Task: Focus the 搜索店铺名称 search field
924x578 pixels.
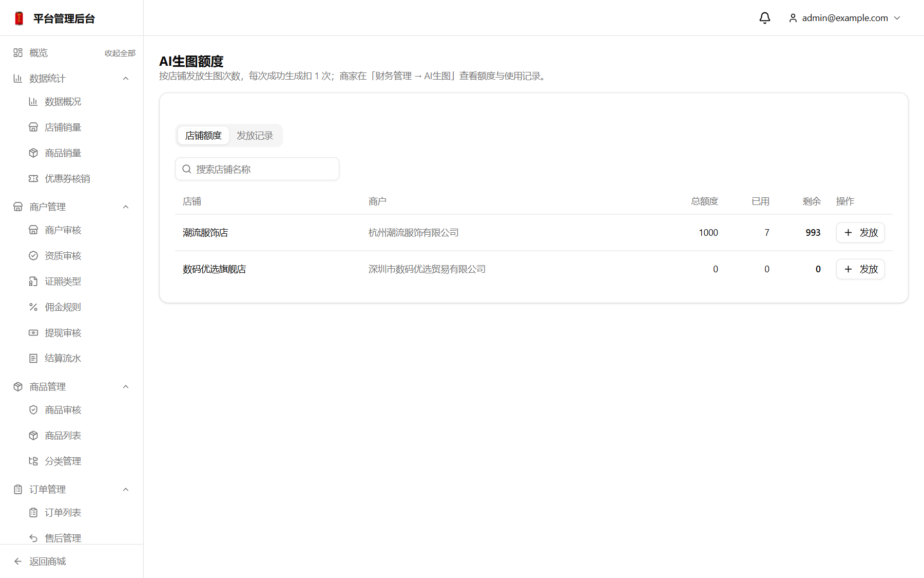Action: 257,169
